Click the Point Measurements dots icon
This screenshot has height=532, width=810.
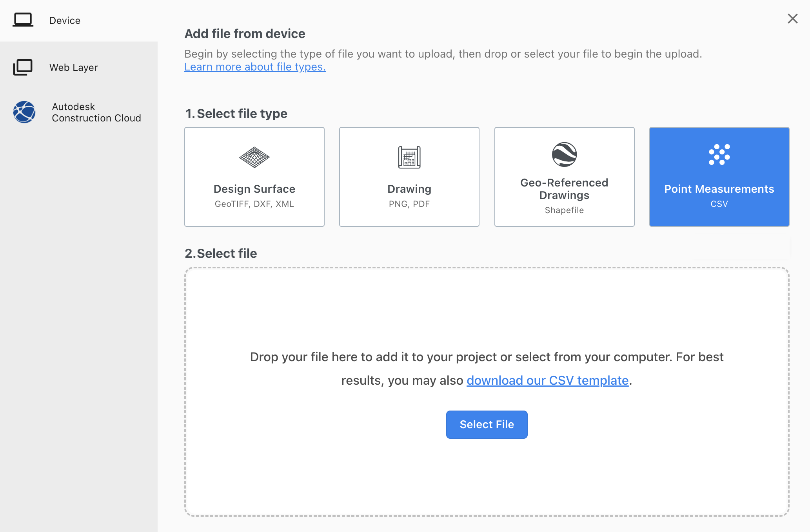719,154
